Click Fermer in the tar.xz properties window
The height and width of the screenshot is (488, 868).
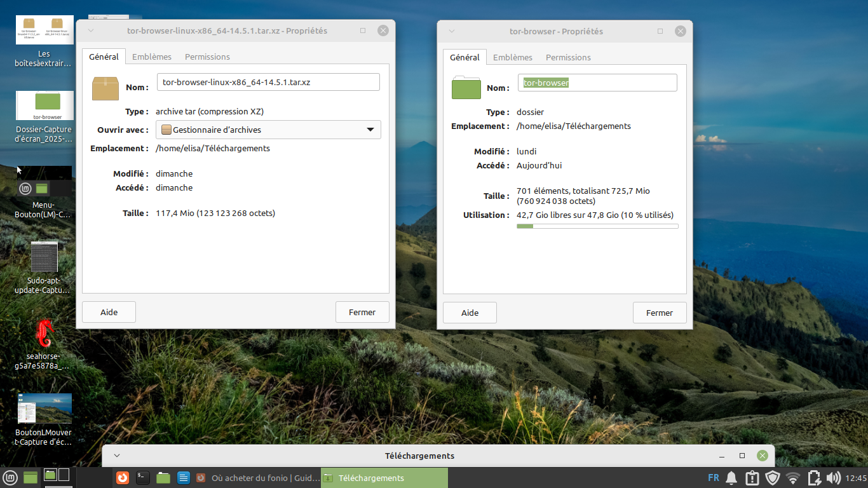(362, 312)
